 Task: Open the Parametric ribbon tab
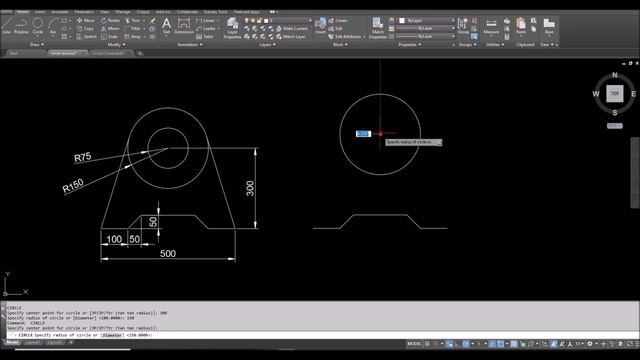[84, 12]
